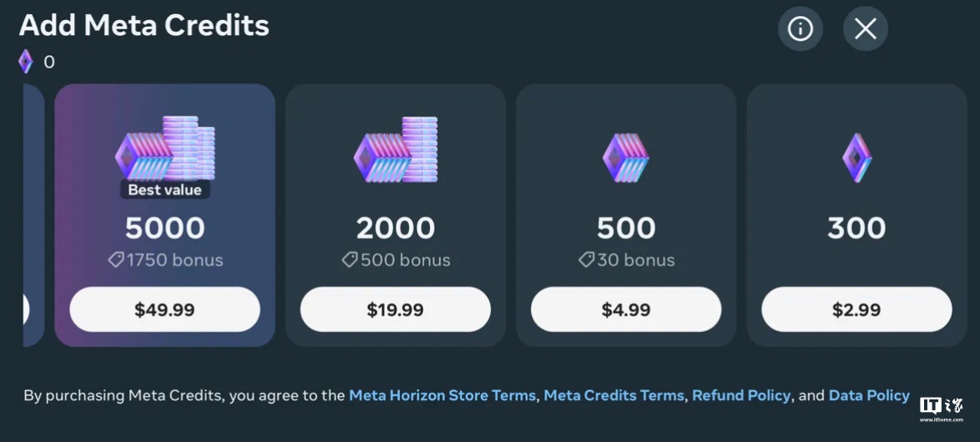The width and height of the screenshot is (980, 442).
Task: Click the 1750 bonus tag icon
Action: click(116, 260)
